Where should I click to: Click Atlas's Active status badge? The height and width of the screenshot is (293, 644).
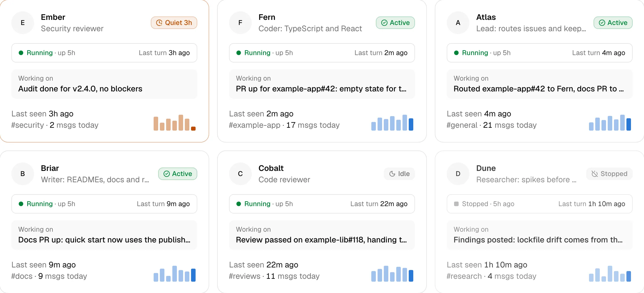[x=613, y=23]
